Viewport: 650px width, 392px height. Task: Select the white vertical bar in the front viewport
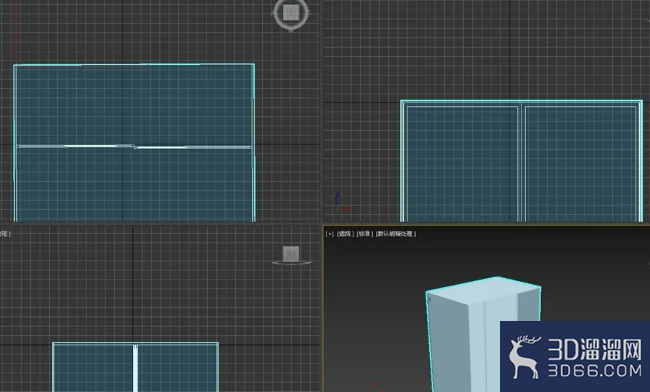coord(135,368)
